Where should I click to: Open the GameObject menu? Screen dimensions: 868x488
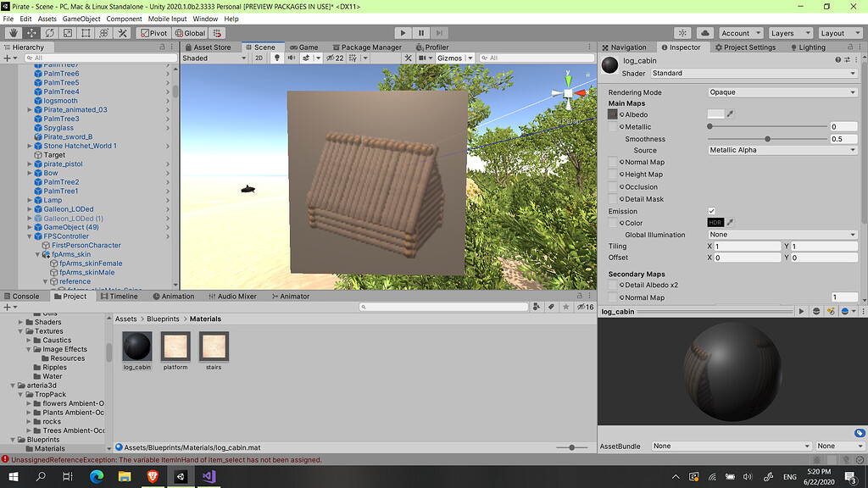point(81,18)
